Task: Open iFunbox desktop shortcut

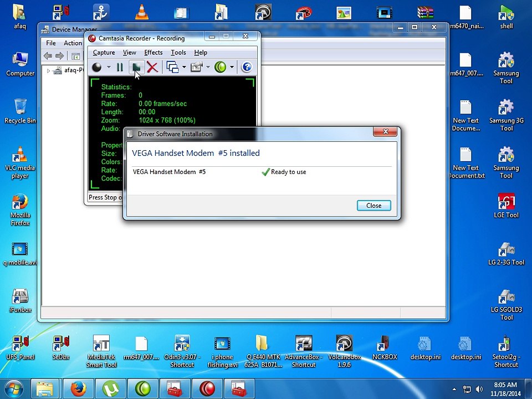Action: (x=20, y=301)
